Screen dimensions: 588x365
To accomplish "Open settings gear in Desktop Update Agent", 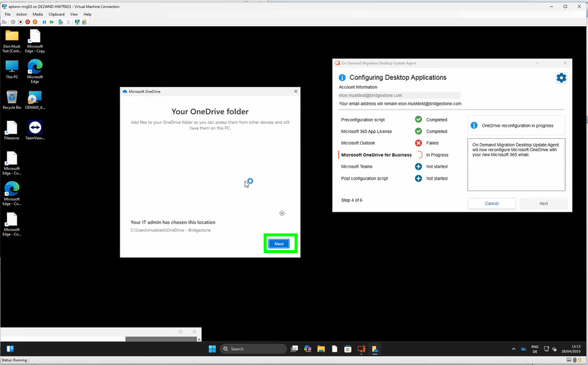I will [561, 77].
